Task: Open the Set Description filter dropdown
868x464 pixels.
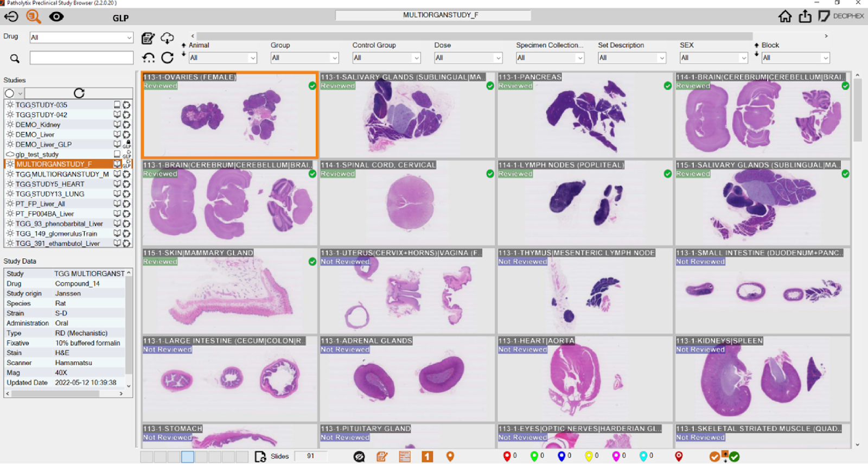Action: 632,58
